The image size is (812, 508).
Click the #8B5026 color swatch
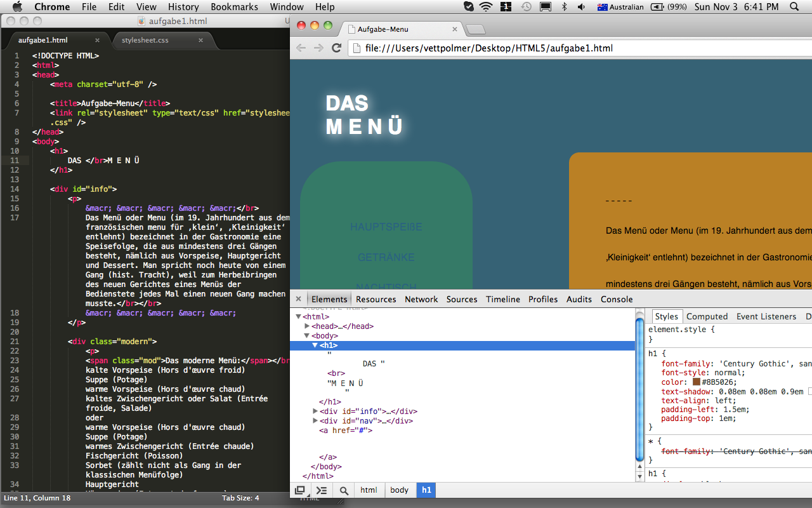point(697,382)
